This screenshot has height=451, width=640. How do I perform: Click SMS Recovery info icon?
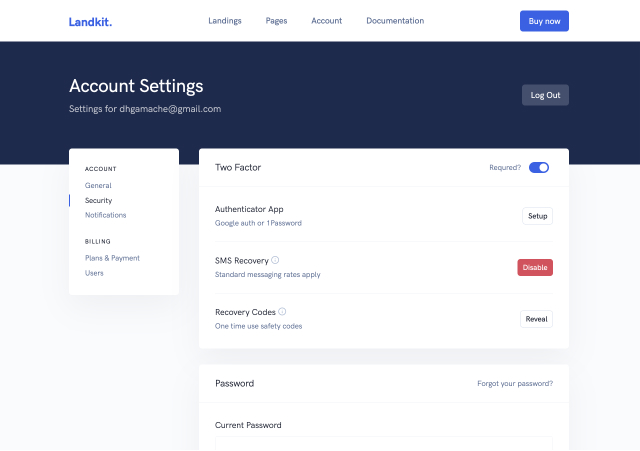click(x=275, y=260)
